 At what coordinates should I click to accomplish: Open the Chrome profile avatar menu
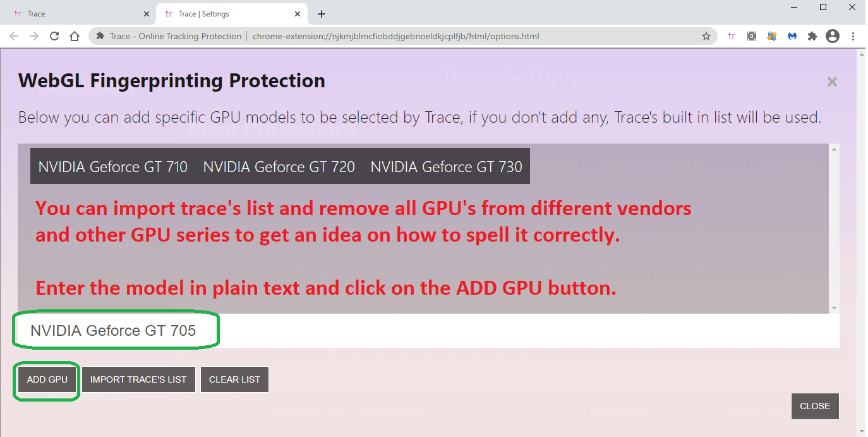[833, 36]
